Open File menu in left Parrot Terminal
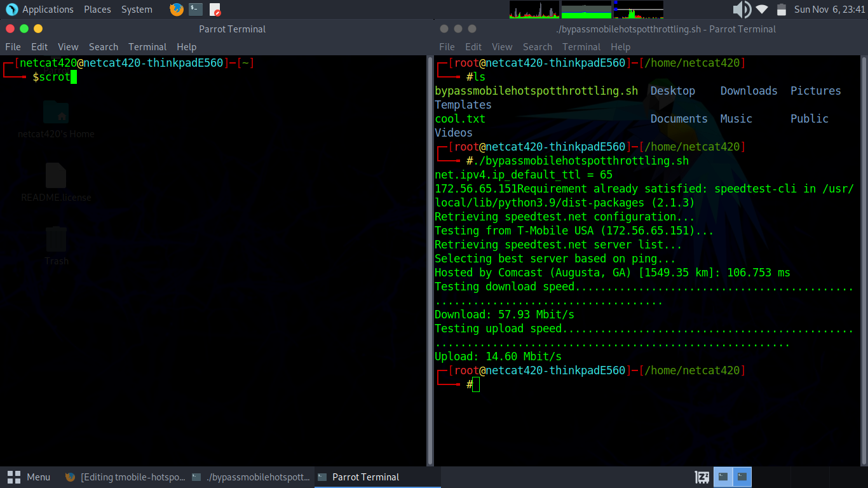Image resolution: width=868 pixels, height=488 pixels. point(13,47)
